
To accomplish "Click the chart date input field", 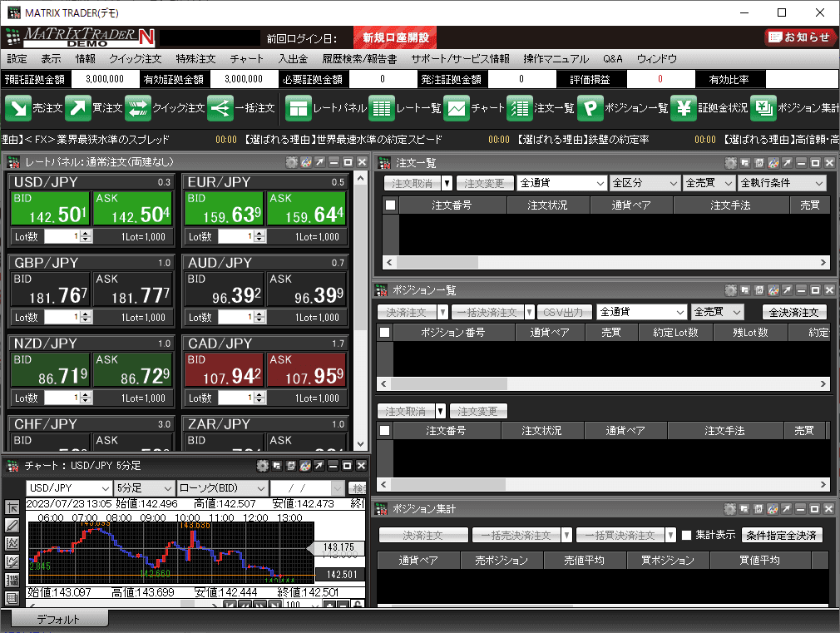I will [301, 488].
